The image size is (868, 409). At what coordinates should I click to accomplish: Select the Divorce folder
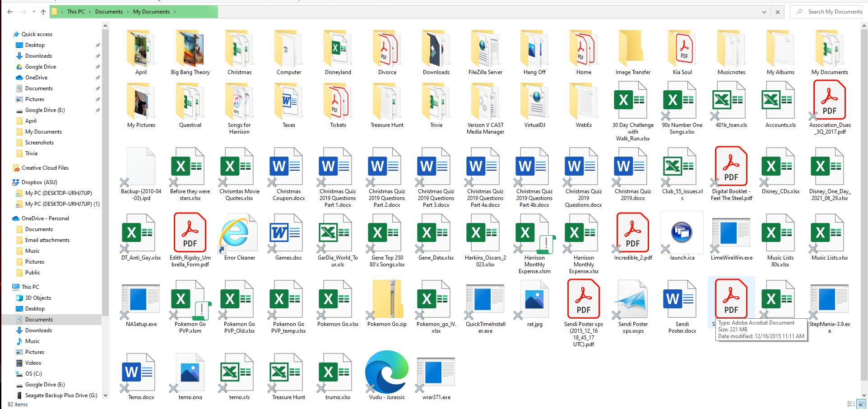click(387, 53)
